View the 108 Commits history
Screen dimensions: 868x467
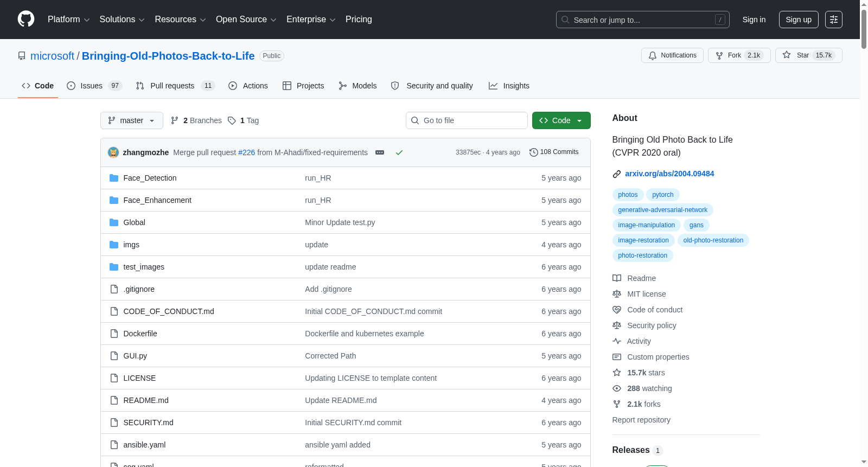click(554, 152)
